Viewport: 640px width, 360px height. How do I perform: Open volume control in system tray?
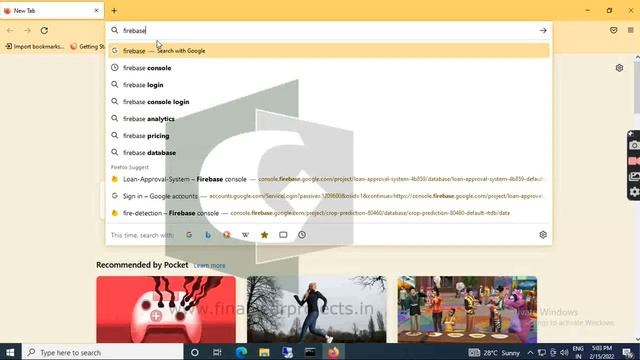[x=564, y=353]
